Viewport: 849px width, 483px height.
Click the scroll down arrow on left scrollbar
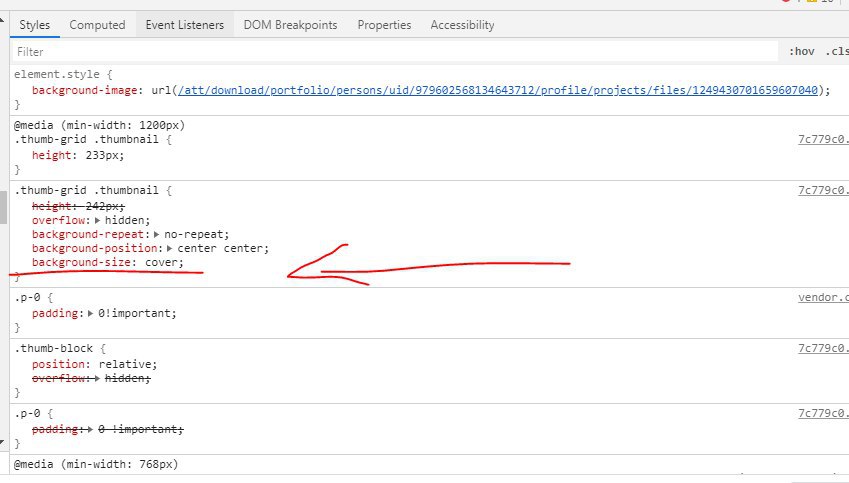[3, 443]
